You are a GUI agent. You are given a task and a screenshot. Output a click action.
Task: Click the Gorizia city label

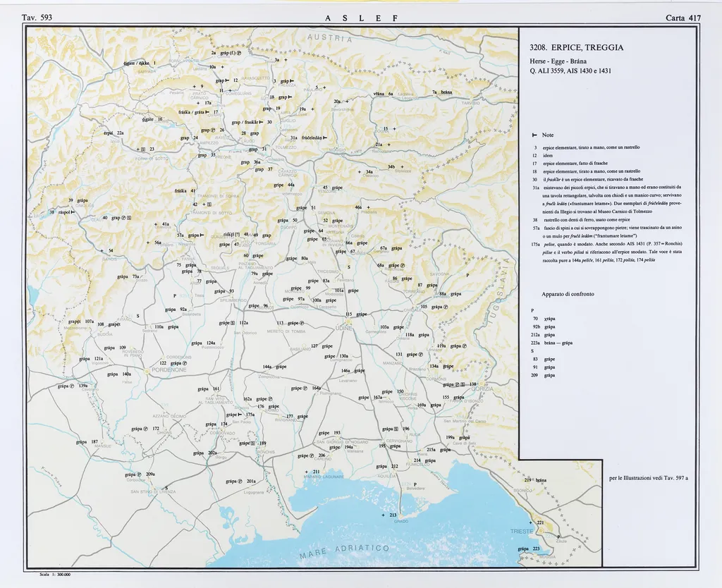tap(482, 388)
